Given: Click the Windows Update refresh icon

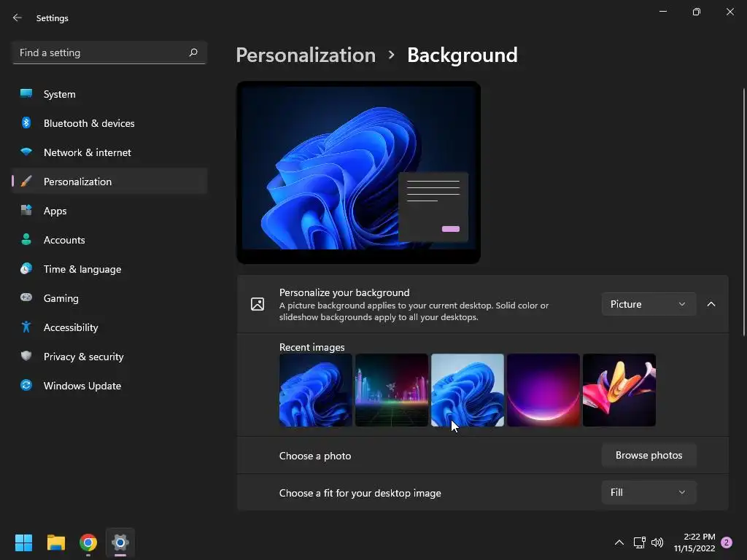Looking at the screenshot, I should (26, 385).
